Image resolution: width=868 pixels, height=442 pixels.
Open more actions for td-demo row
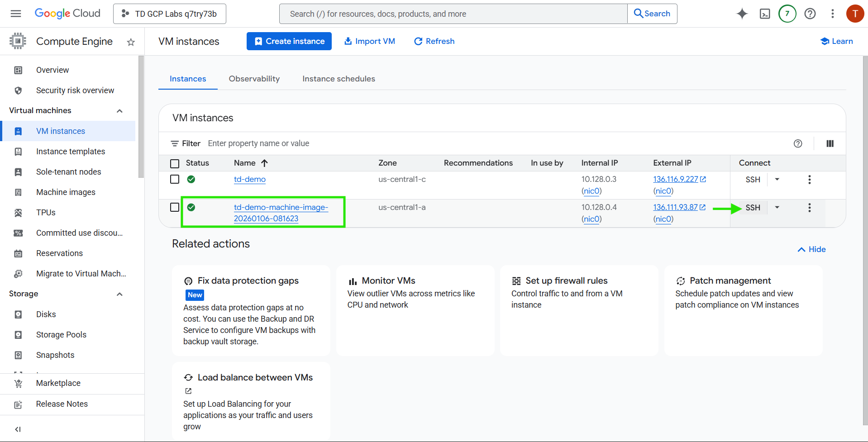click(x=809, y=180)
